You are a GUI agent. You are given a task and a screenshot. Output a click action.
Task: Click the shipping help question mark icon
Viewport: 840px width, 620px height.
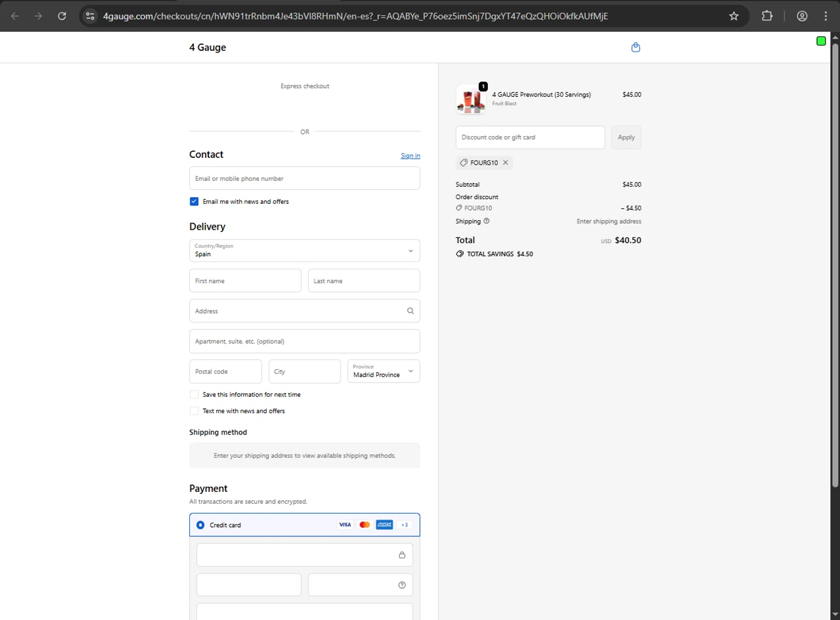point(487,221)
